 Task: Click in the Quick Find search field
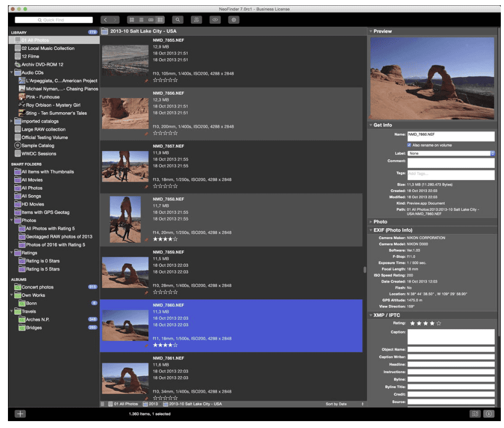point(54,20)
